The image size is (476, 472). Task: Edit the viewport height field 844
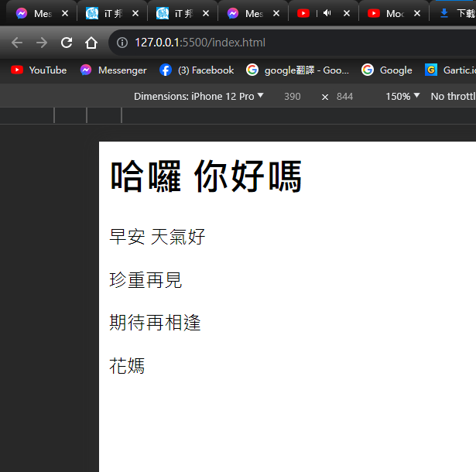(x=344, y=97)
